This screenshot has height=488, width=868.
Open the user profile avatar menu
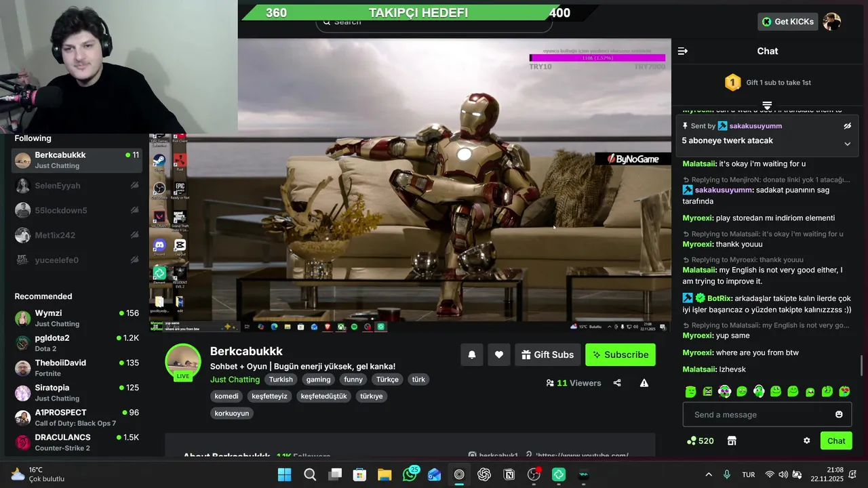pyautogui.click(x=832, y=22)
